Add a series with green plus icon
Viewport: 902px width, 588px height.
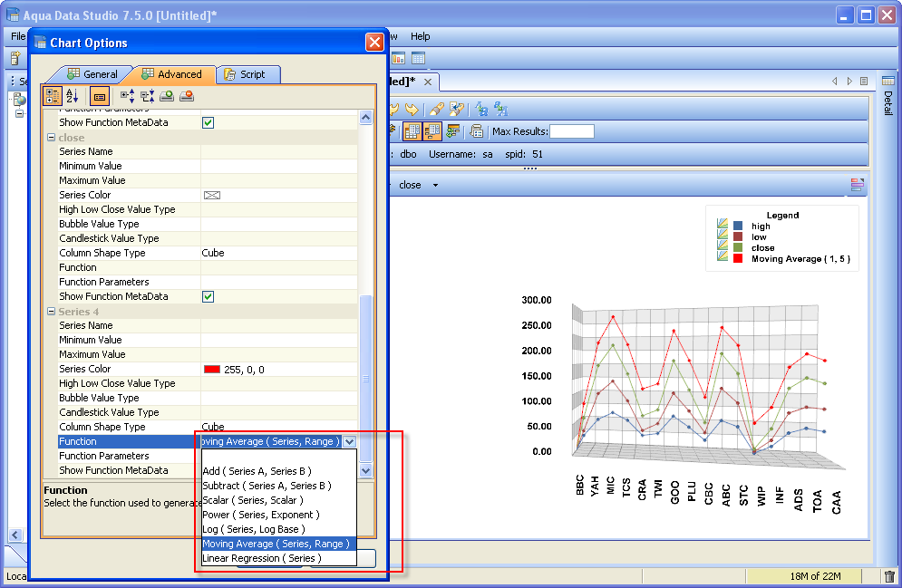(x=167, y=96)
